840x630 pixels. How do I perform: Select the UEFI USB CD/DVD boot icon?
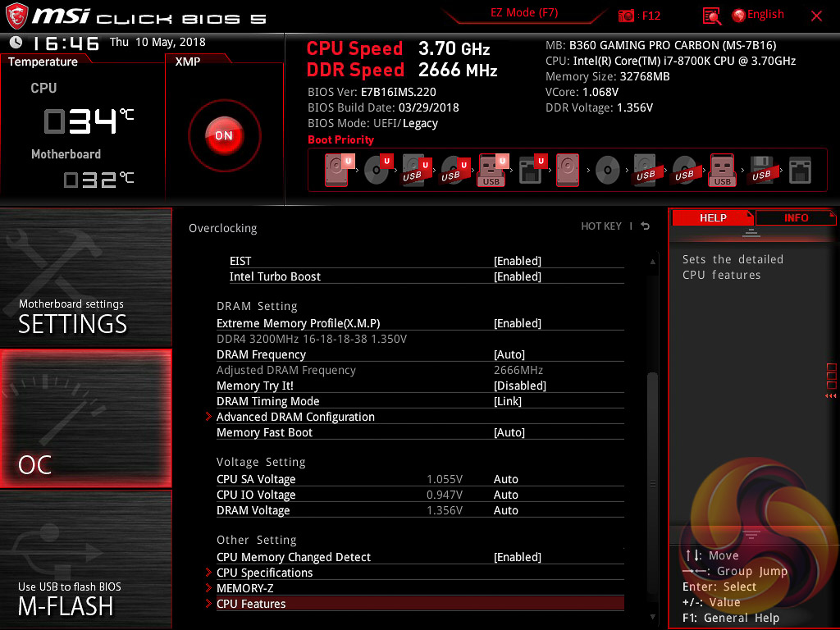(x=454, y=171)
